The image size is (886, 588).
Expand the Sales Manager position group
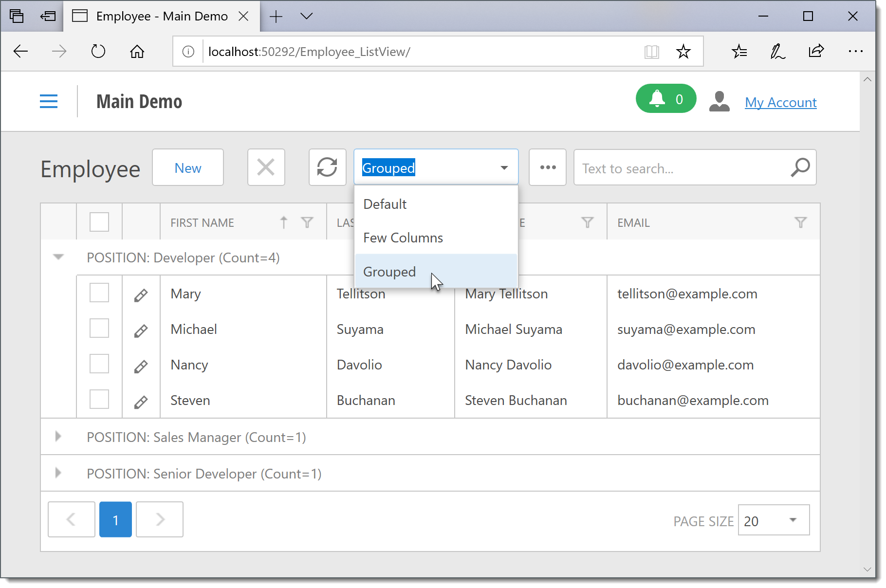pyautogui.click(x=58, y=437)
